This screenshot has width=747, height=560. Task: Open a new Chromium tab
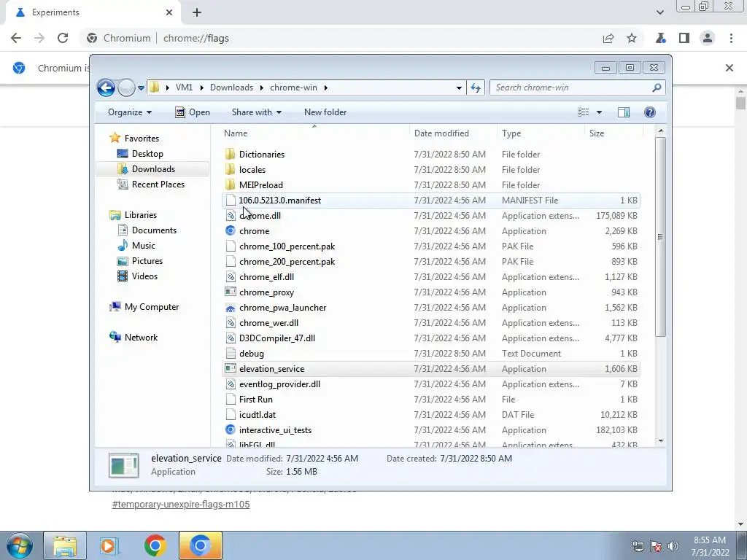(197, 12)
